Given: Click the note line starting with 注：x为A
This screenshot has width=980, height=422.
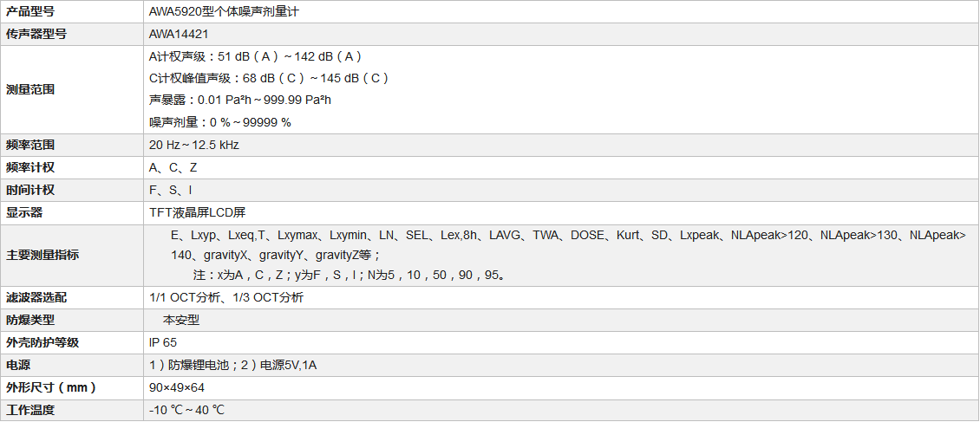Looking at the screenshot, I should 350,276.
